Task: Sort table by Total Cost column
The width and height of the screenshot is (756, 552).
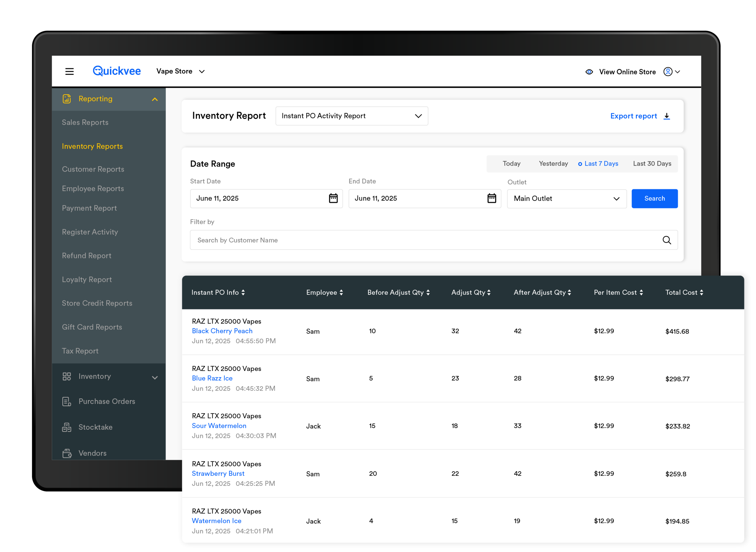Action: 684,293
